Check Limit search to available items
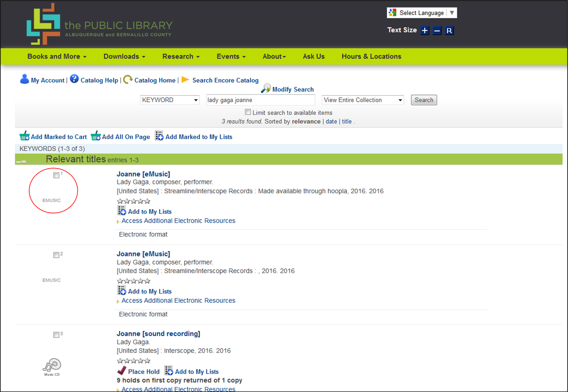The width and height of the screenshot is (568, 392). click(248, 112)
